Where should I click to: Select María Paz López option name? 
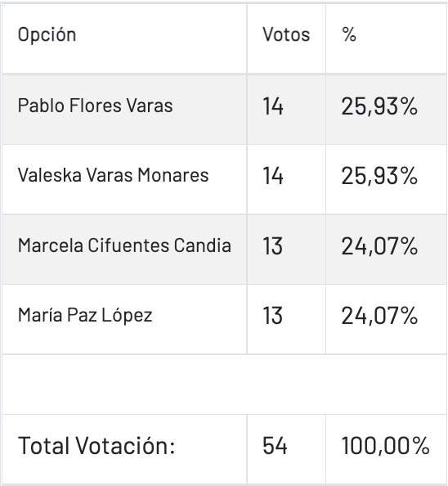coord(85,315)
